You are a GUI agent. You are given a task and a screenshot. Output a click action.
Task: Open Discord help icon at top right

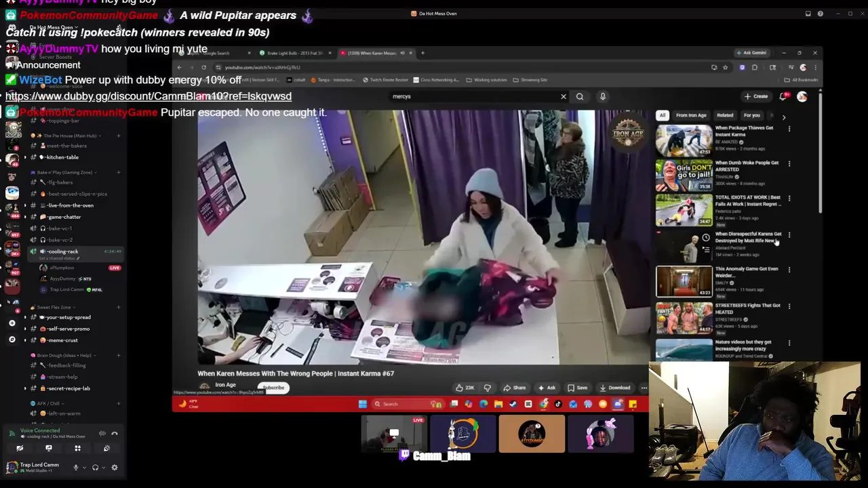pyautogui.click(x=820, y=14)
